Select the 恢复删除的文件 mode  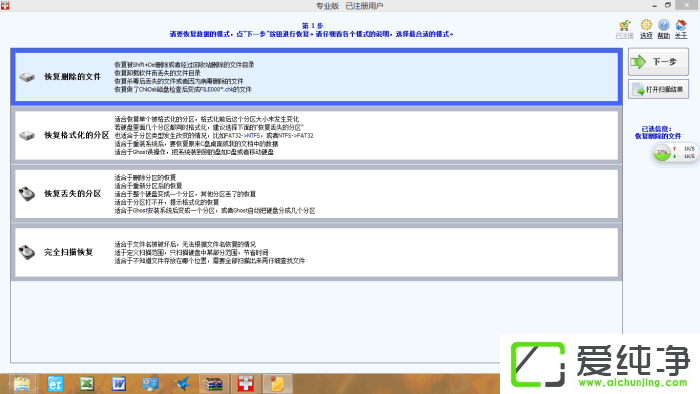tap(317, 77)
